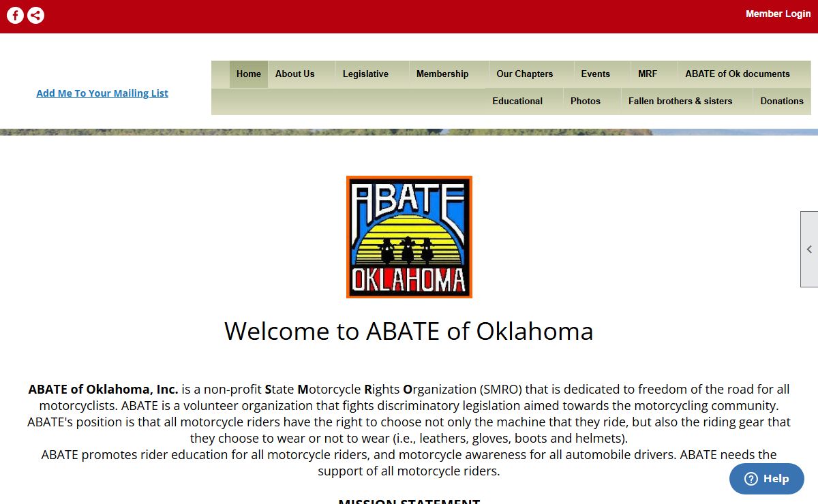Open the Facebook page icon

pyautogui.click(x=15, y=15)
